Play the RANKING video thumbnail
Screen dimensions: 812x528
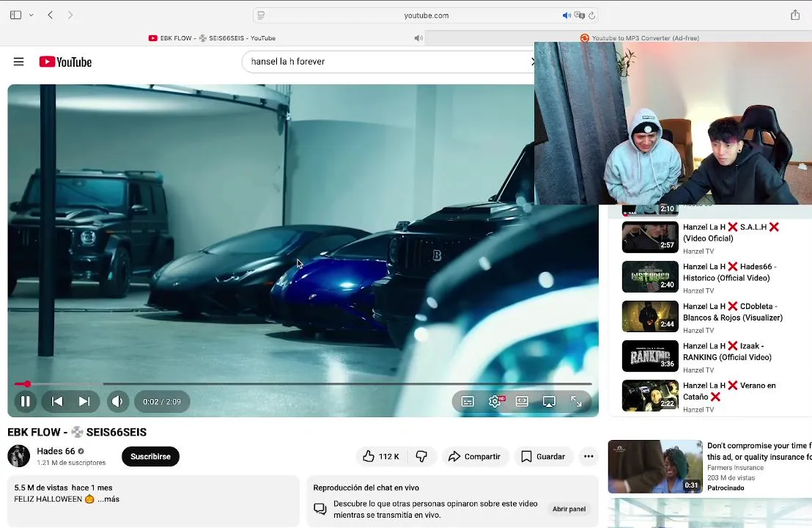(x=650, y=356)
